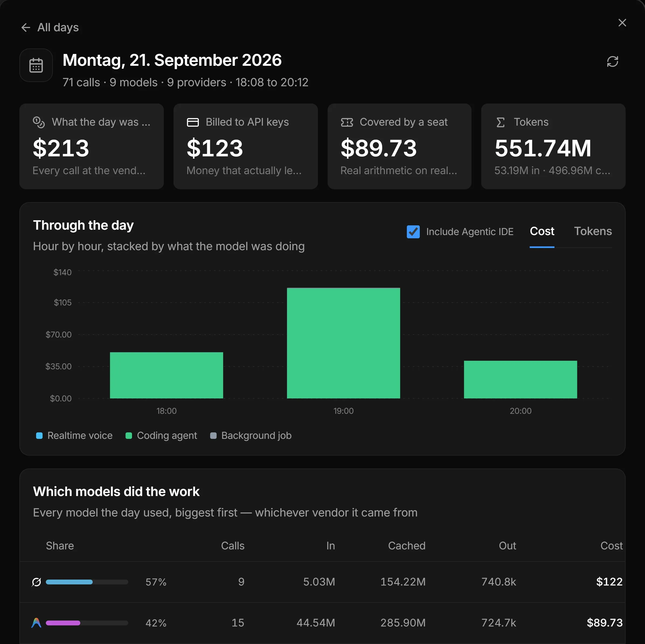Open the calendar icon beside the date
Viewport: 645px width, 644px height.
click(36, 66)
